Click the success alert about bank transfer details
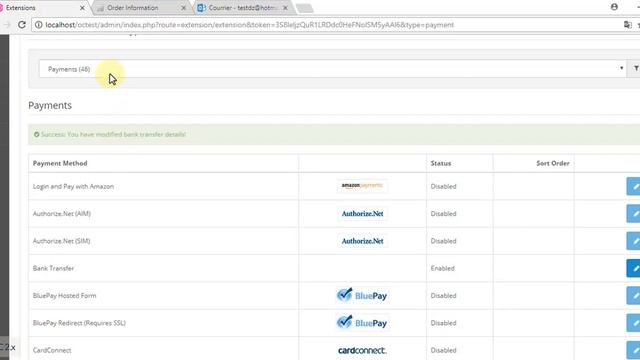This screenshot has width=640, height=360. coord(334,134)
